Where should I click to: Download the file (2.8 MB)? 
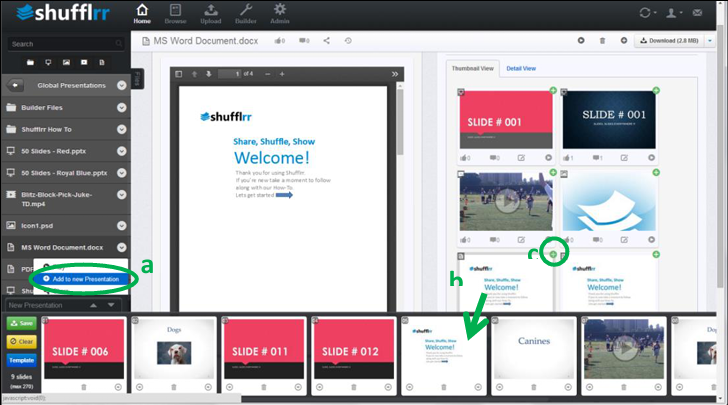pos(670,41)
